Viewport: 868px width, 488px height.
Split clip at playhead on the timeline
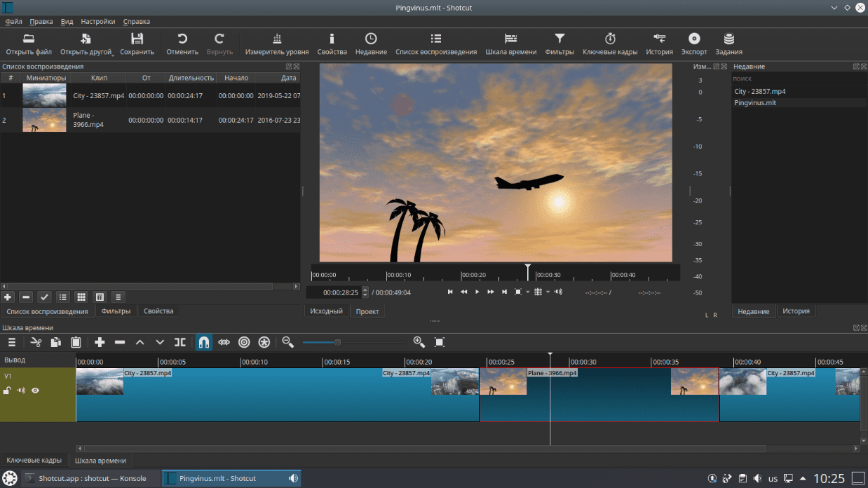180,342
